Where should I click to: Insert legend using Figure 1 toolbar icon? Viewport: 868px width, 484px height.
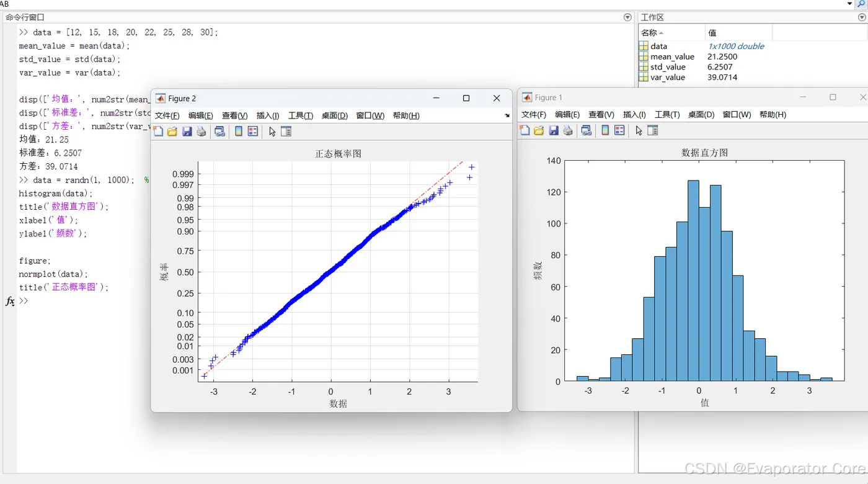619,130
